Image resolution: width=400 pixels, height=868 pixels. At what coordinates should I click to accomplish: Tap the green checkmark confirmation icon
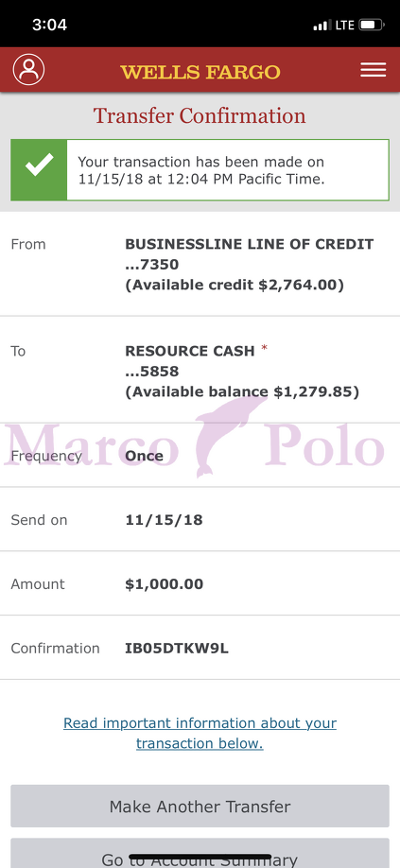[x=40, y=170]
